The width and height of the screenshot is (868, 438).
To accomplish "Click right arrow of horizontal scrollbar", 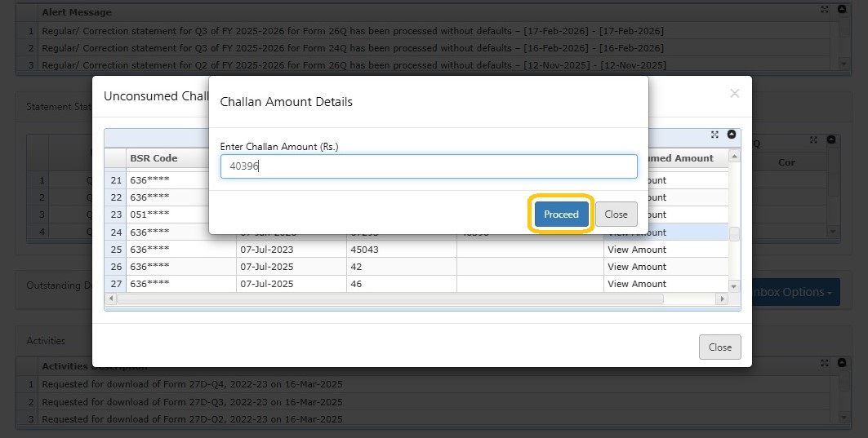I will click(x=721, y=299).
